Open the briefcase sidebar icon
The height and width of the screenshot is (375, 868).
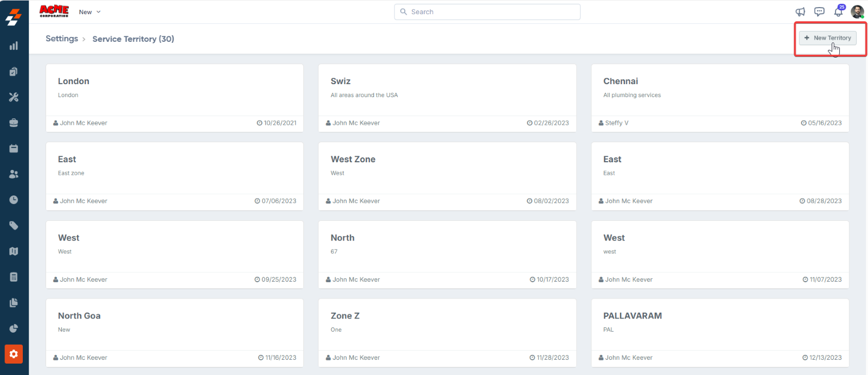pos(14,123)
